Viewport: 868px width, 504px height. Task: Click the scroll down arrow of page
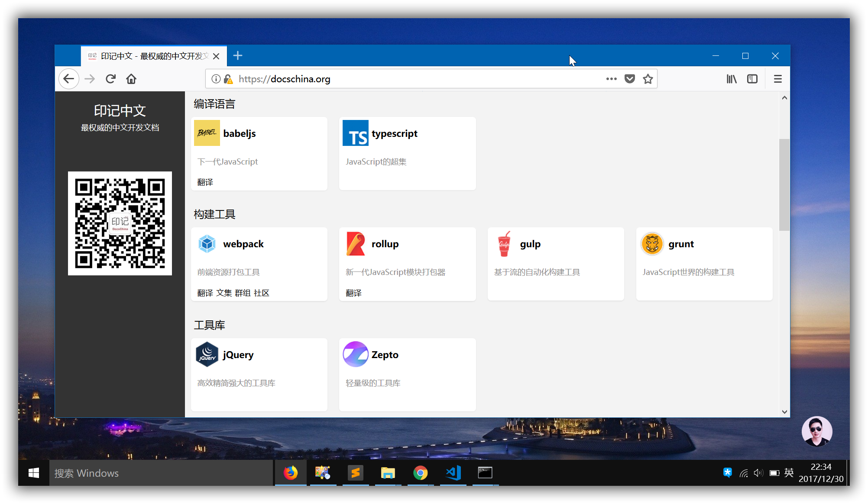point(784,412)
